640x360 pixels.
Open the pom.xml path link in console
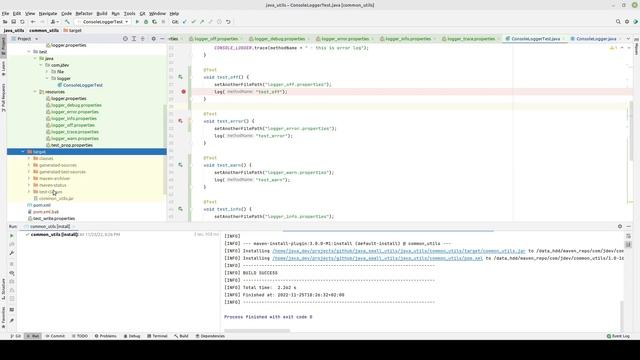coord(378,258)
